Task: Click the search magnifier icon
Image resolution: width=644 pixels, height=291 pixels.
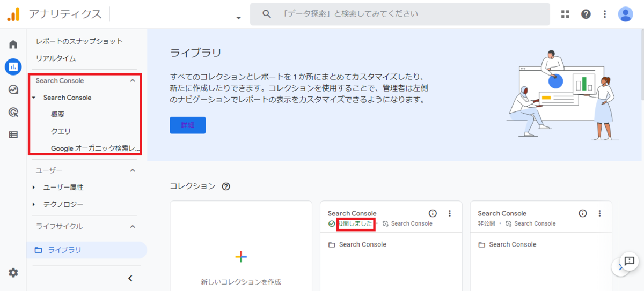Action: point(267,14)
